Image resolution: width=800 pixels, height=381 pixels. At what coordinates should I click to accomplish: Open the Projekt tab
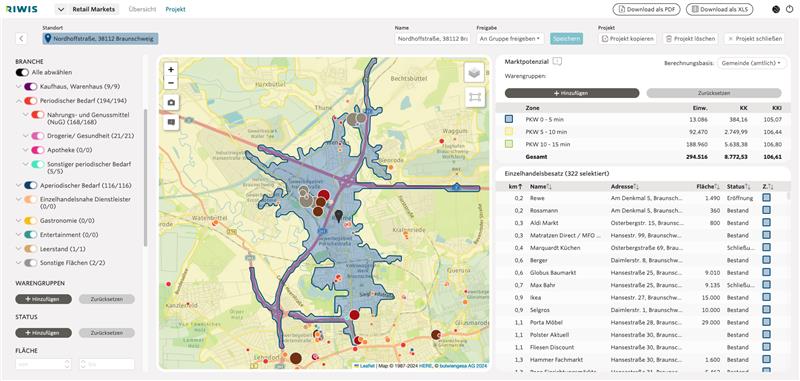[x=176, y=9]
